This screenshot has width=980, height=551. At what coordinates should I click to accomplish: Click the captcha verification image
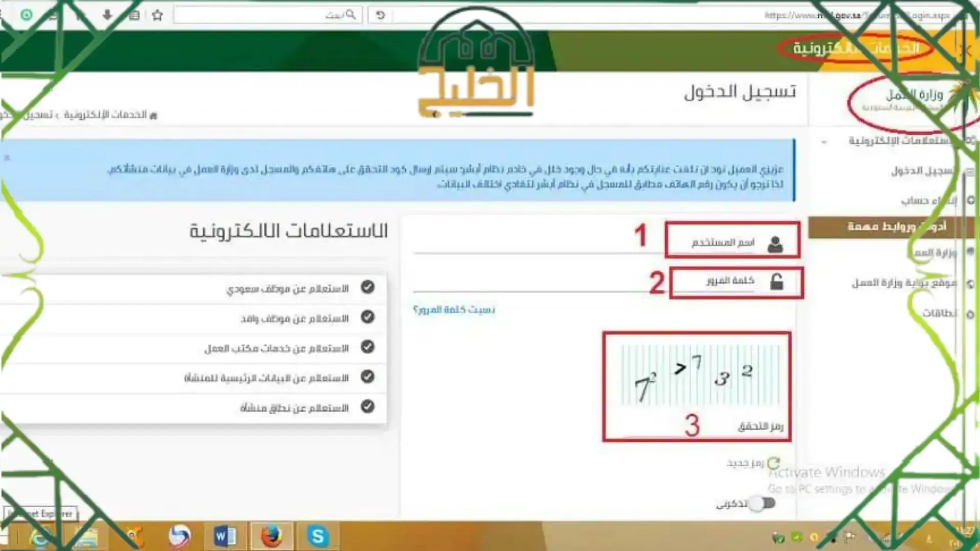[x=700, y=374]
